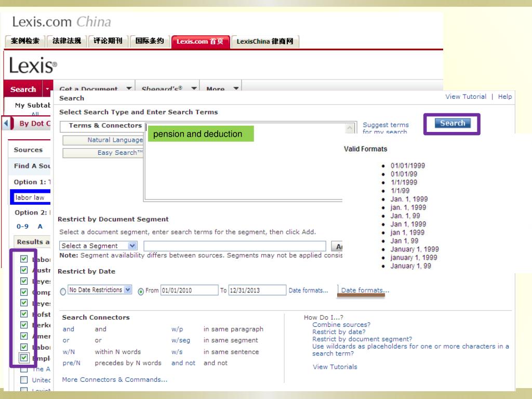Screen dimensions: 532x399
Task: Uncheck the Amer source checkbox
Action: pos(24,336)
